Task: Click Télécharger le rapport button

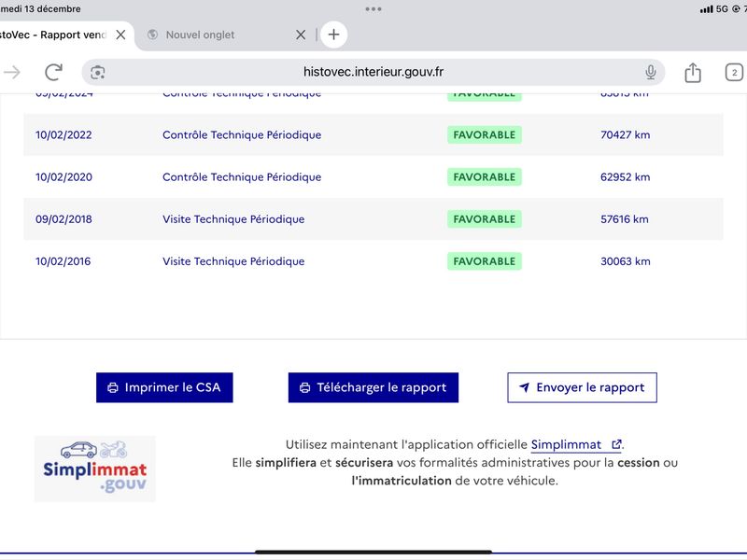Action: tap(373, 387)
